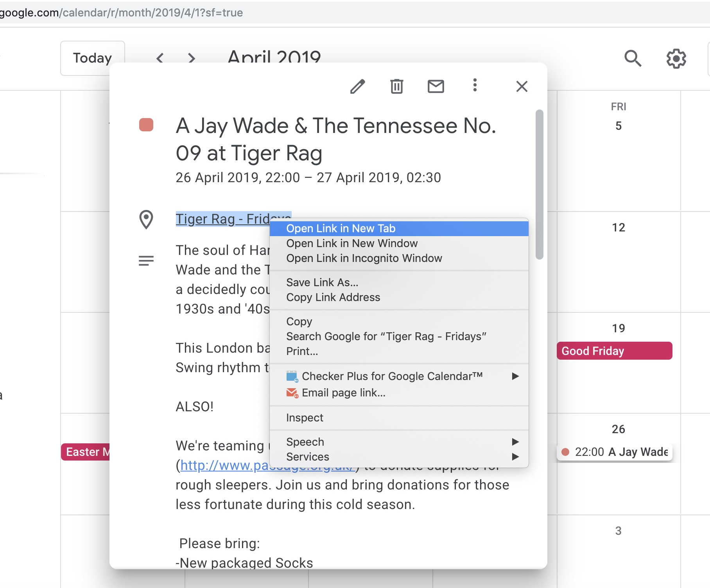Expand Checker Plus for Google Calendar submenu

(399, 376)
